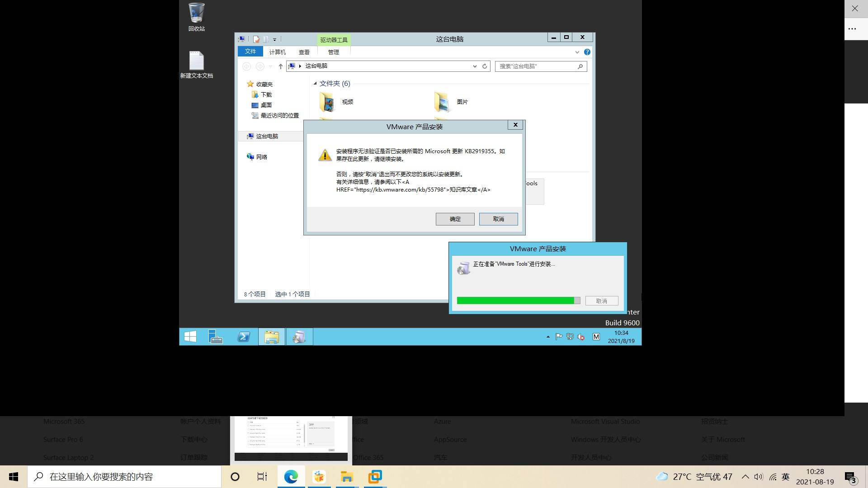Click the muted volume icon in guest tray
Screen dimensions: 868x488
coord(581,337)
